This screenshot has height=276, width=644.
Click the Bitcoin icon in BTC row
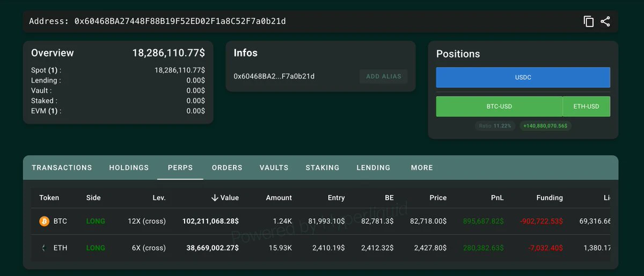coord(44,221)
